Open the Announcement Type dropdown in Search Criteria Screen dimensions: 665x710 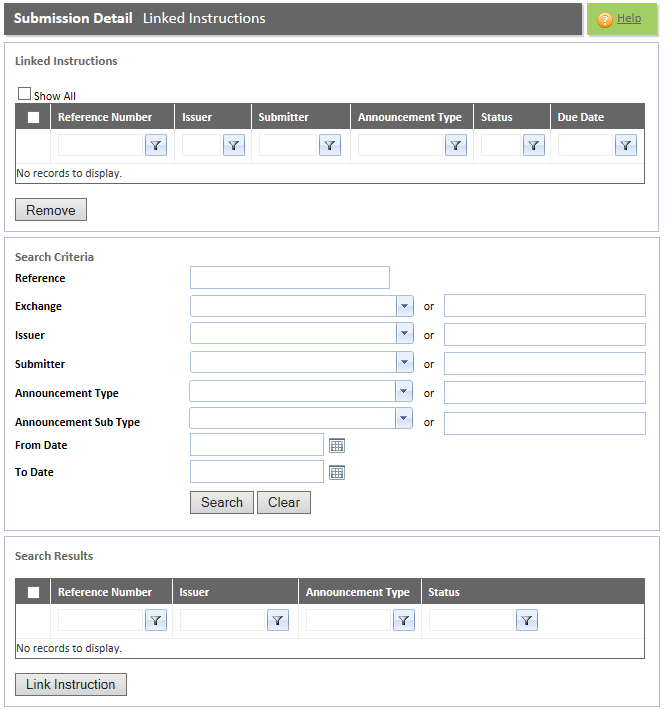coord(404,393)
